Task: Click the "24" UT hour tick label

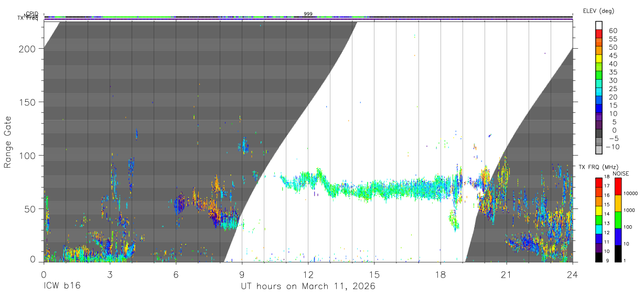Action: coord(573,274)
